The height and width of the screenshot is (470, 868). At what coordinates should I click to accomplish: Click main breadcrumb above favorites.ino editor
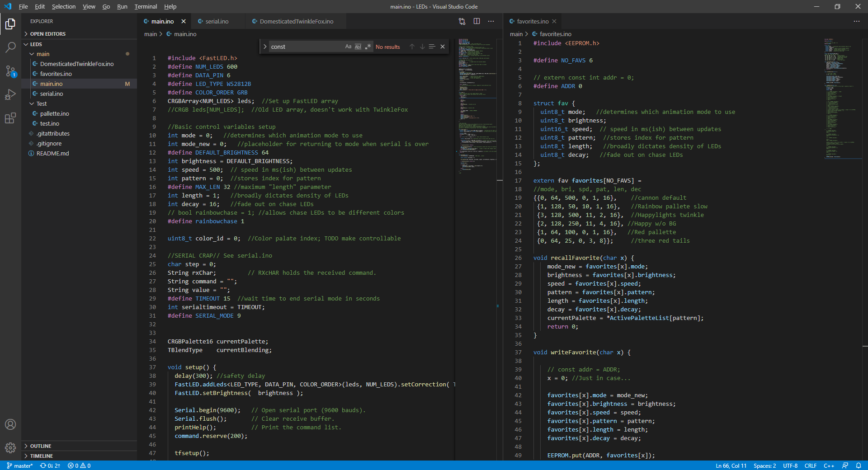(516, 34)
